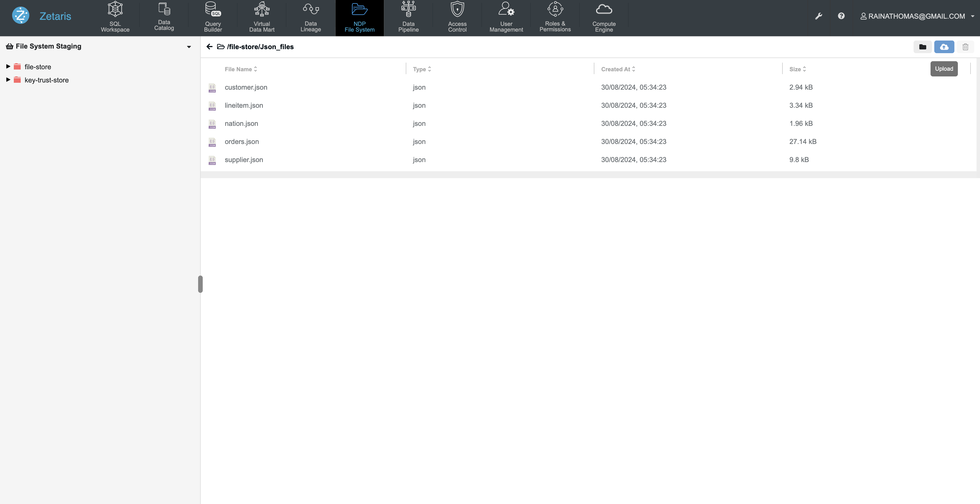The width and height of the screenshot is (980, 504).
Task: Click the new folder icon button
Action: pyautogui.click(x=922, y=47)
